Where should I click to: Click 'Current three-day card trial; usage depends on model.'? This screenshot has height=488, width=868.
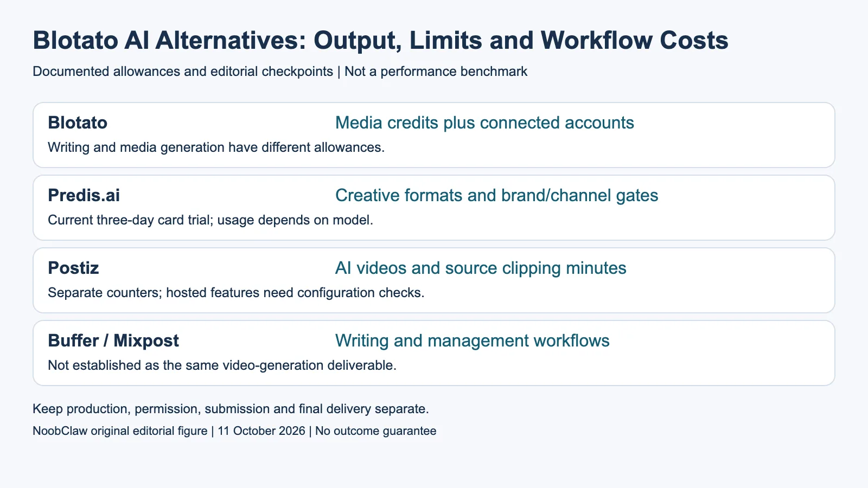coord(210,220)
